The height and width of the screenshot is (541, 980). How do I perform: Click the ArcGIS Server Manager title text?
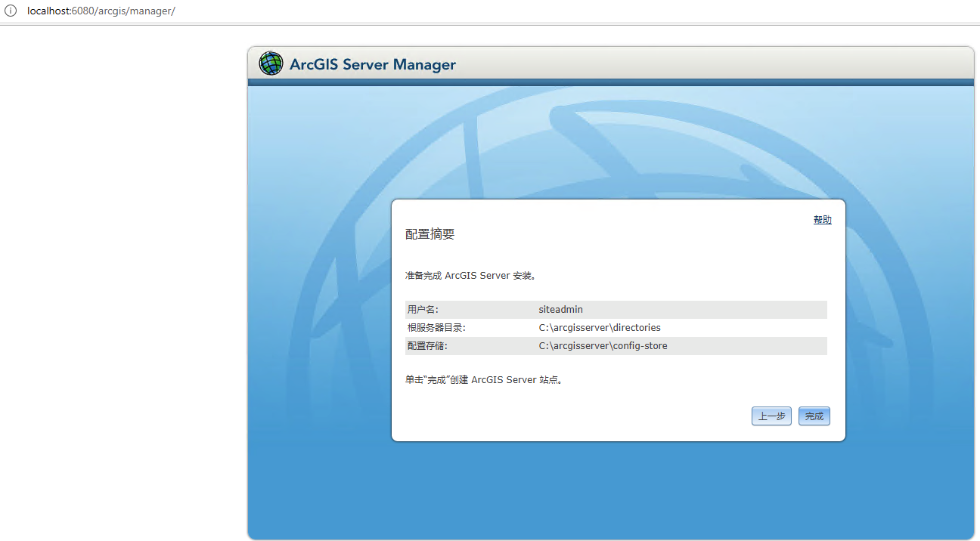(x=372, y=64)
